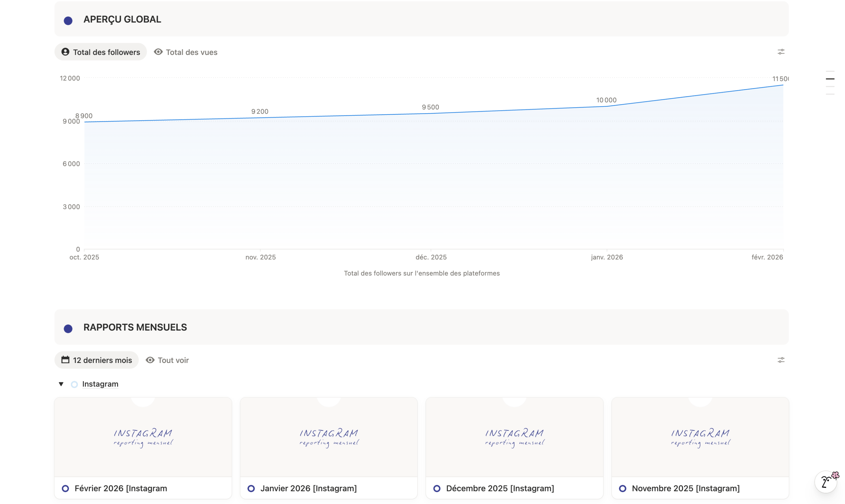Select the 12 derniers mois tab
Viewport: 845px width, 504px height.
97,360
